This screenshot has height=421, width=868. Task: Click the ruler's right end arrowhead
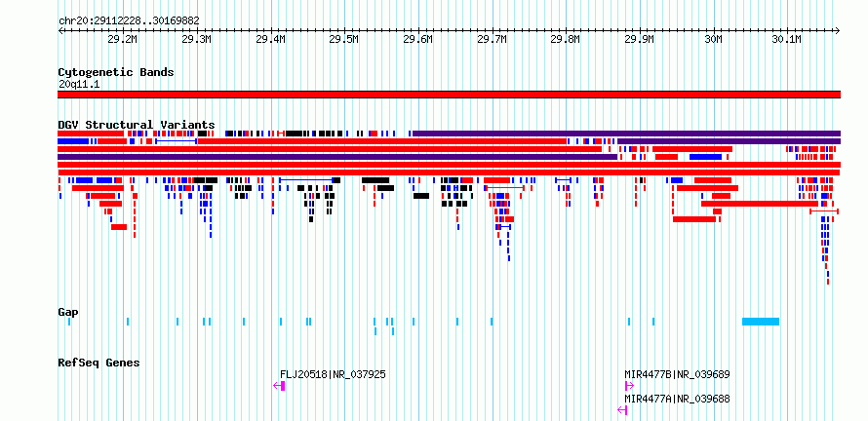[838, 31]
